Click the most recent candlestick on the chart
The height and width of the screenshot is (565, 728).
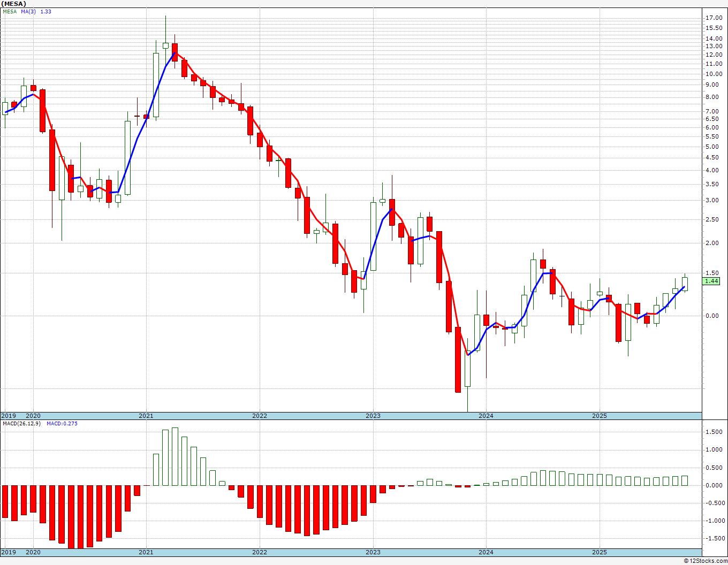685,284
